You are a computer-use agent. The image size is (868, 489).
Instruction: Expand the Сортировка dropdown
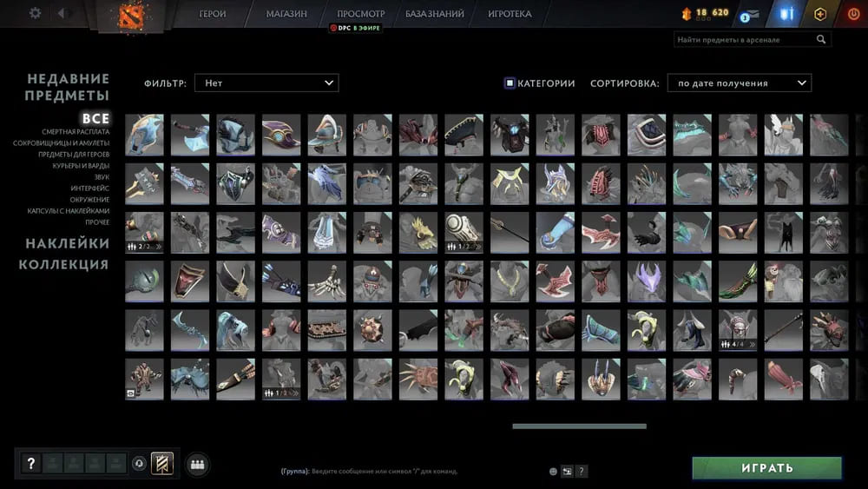[739, 83]
